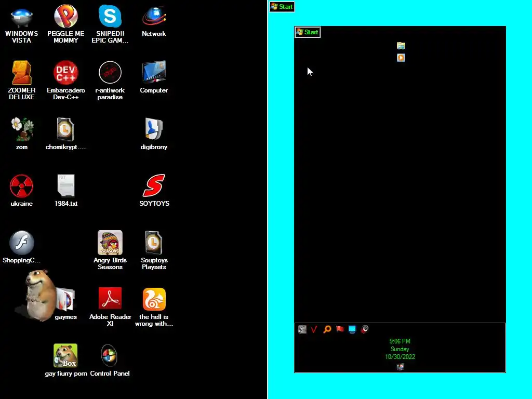Click the Sunday day label

pos(400,349)
